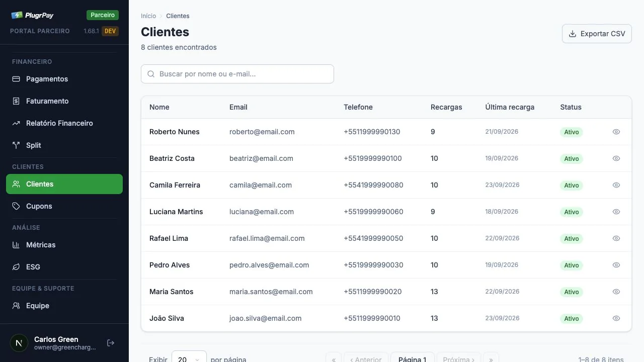Click the name Maria Santos
Screen dimensions: 644x362
(x=172, y=292)
